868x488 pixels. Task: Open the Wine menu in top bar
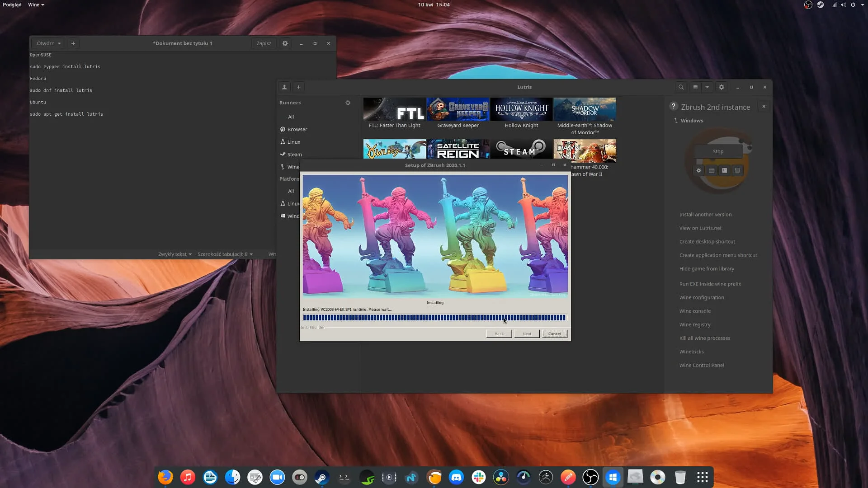coord(36,5)
